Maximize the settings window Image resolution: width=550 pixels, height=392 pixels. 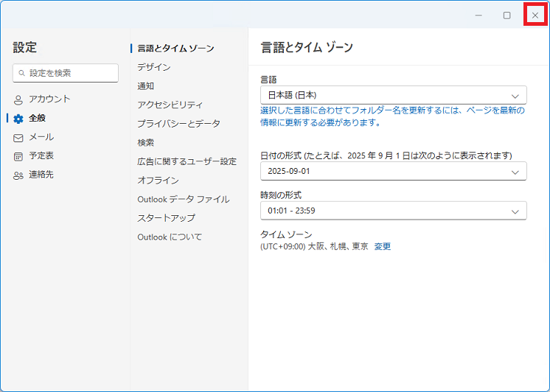(x=507, y=15)
